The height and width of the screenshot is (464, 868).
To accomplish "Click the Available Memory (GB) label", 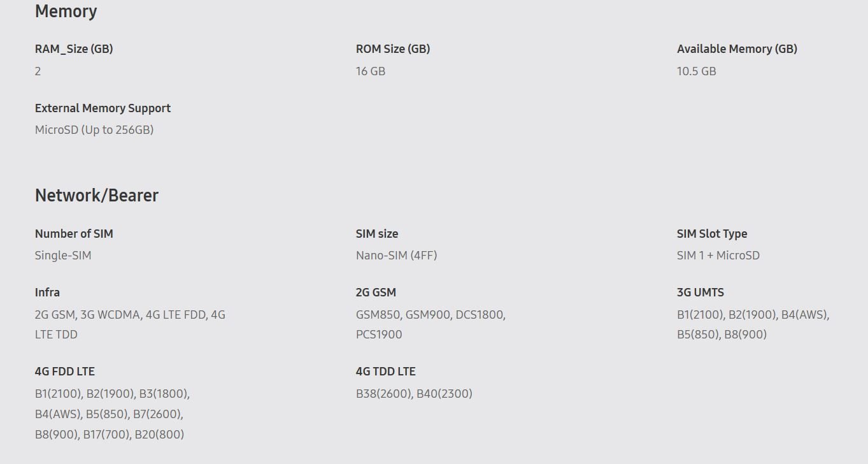I will click(x=736, y=49).
